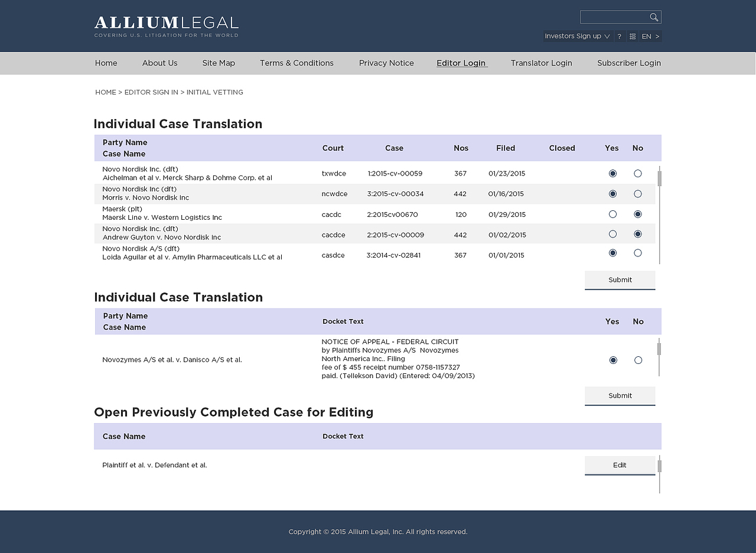Select Yes for Morris v. Novo Nordisk
Image resolution: width=756 pixels, height=553 pixels.
point(612,194)
